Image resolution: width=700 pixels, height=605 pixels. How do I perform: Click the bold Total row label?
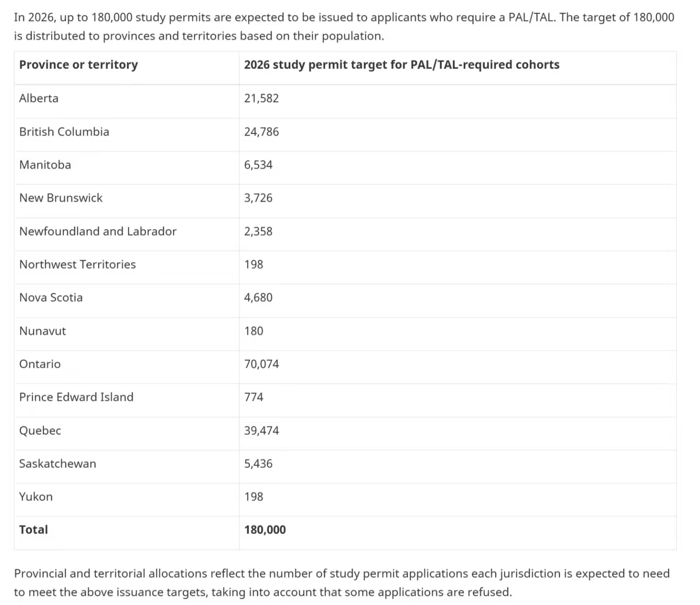[x=34, y=530]
